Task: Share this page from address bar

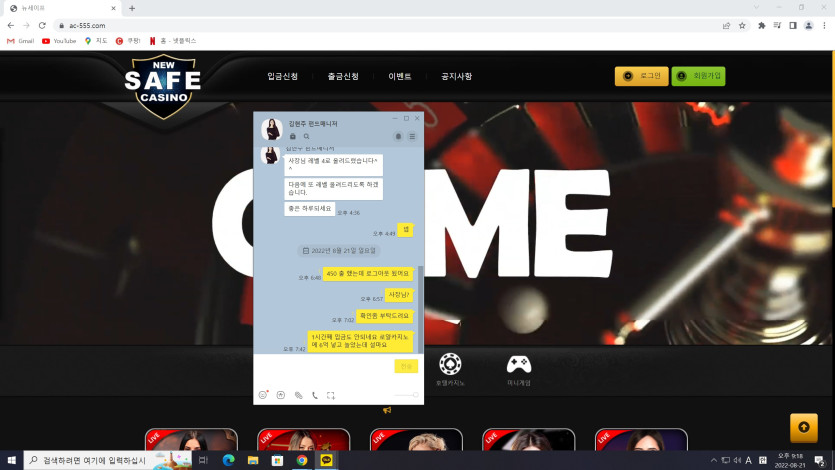Action: (x=726, y=25)
